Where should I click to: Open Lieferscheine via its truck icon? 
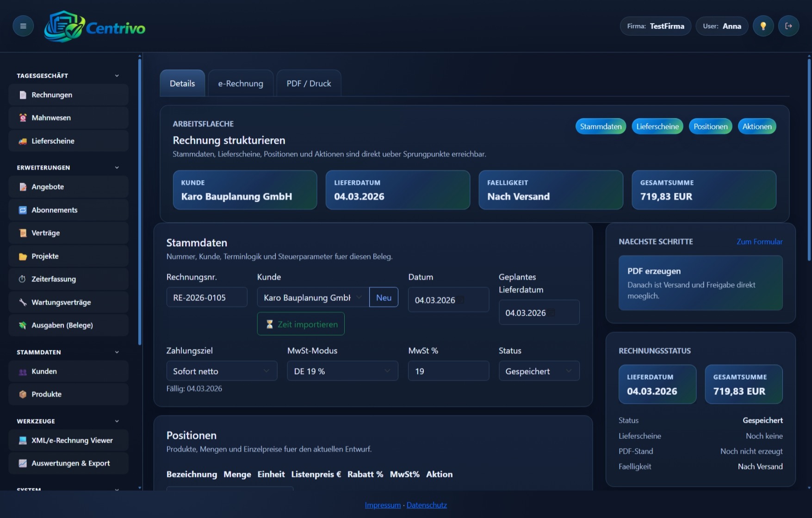tap(23, 141)
